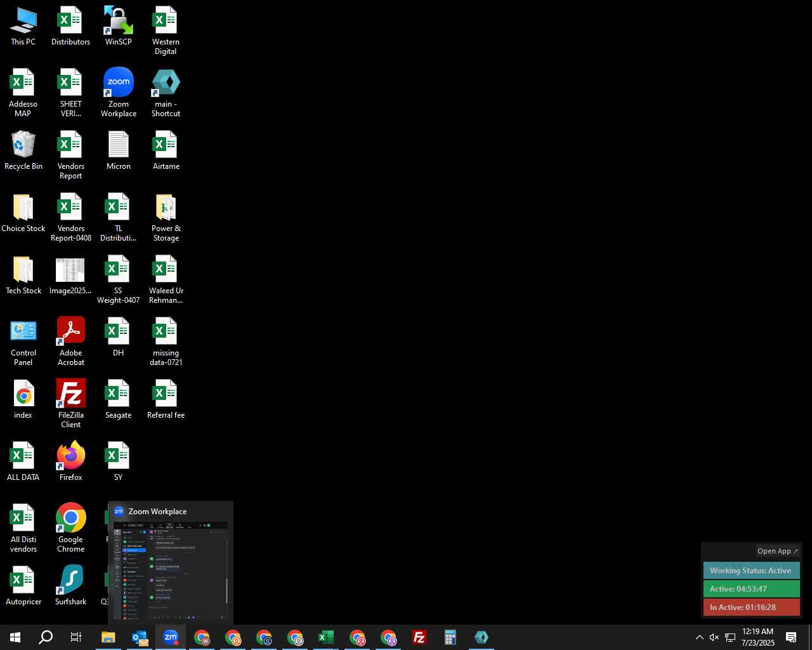The width and height of the screenshot is (812, 650).
Task: Unmute via the volume tray icon
Action: (x=714, y=637)
